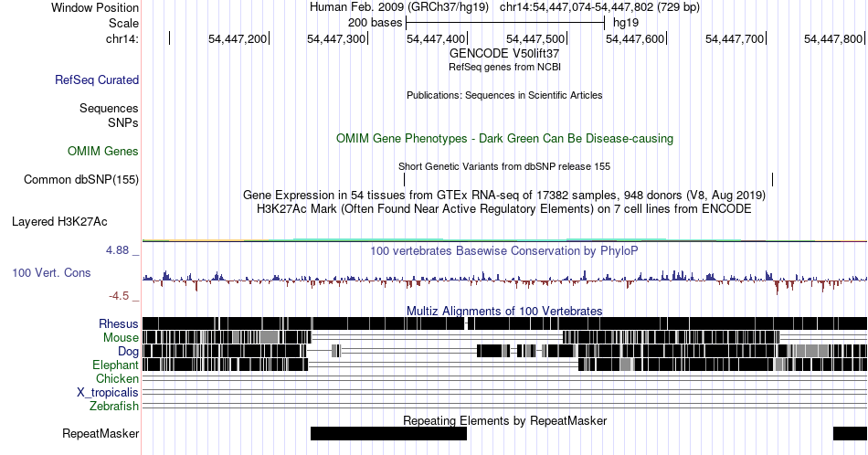Click the Zebrafish alignment row label
This screenshot has height=455, width=868.
click(114, 406)
